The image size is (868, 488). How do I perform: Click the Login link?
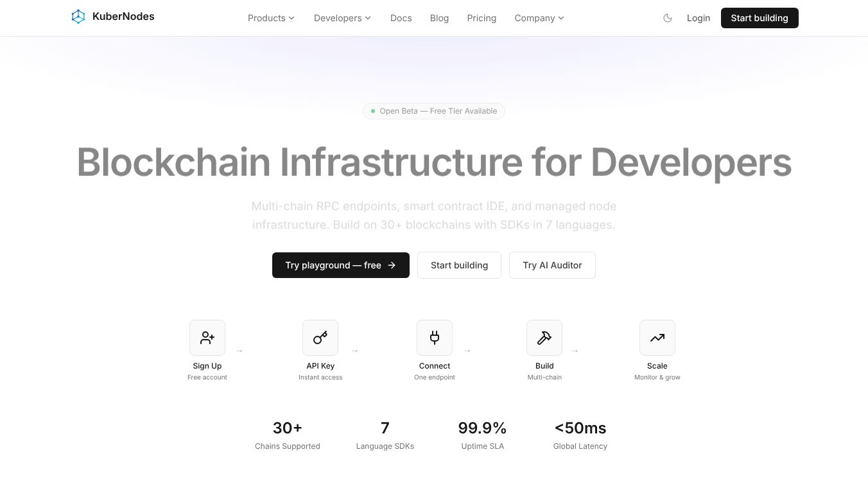(x=699, y=18)
